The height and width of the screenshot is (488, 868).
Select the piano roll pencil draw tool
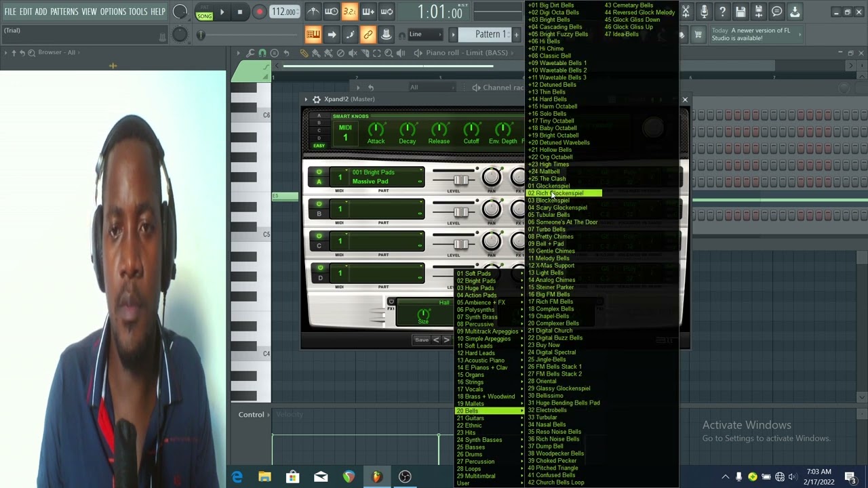pos(304,53)
